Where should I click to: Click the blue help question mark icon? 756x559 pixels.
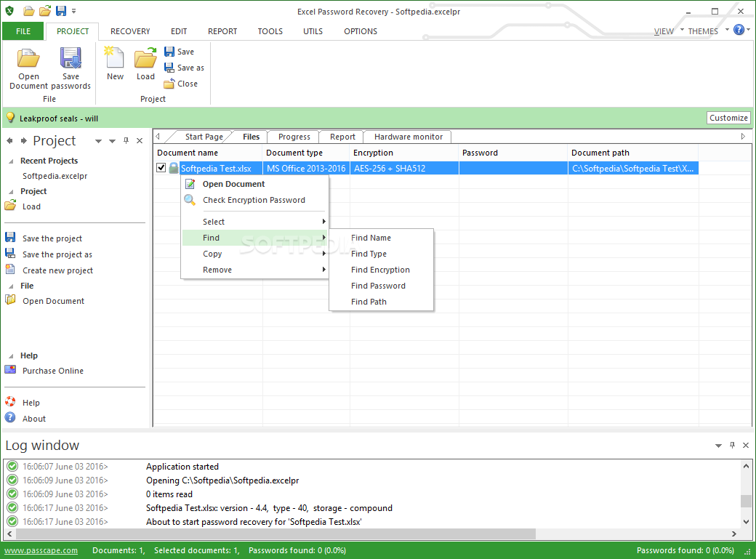pos(739,30)
